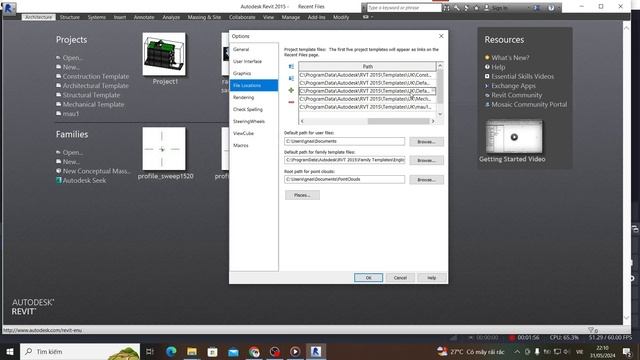640x360 pixels.
Task: Click Browse for default user files path
Action: pos(426,142)
